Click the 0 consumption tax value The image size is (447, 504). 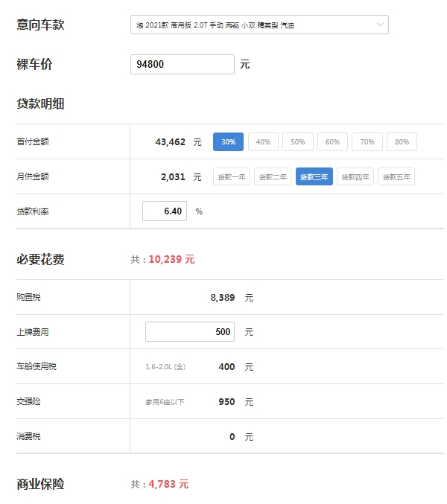(x=232, y=436)
